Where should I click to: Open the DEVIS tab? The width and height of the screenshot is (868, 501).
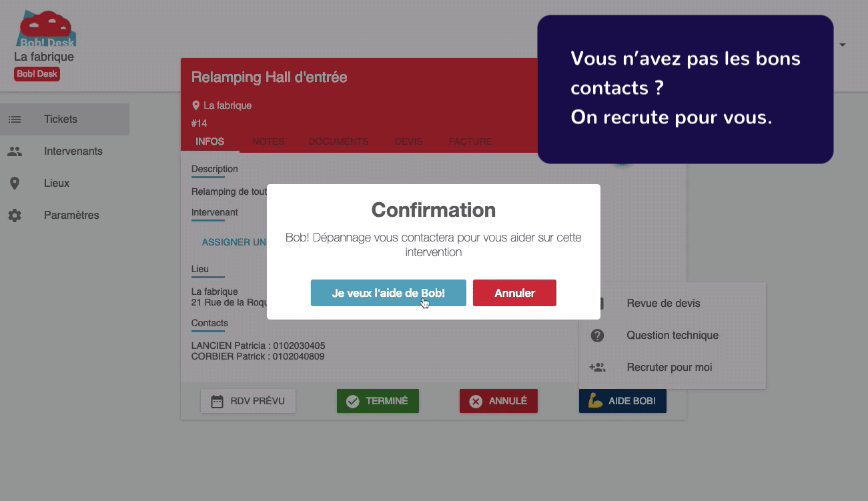tap(408, 141)
